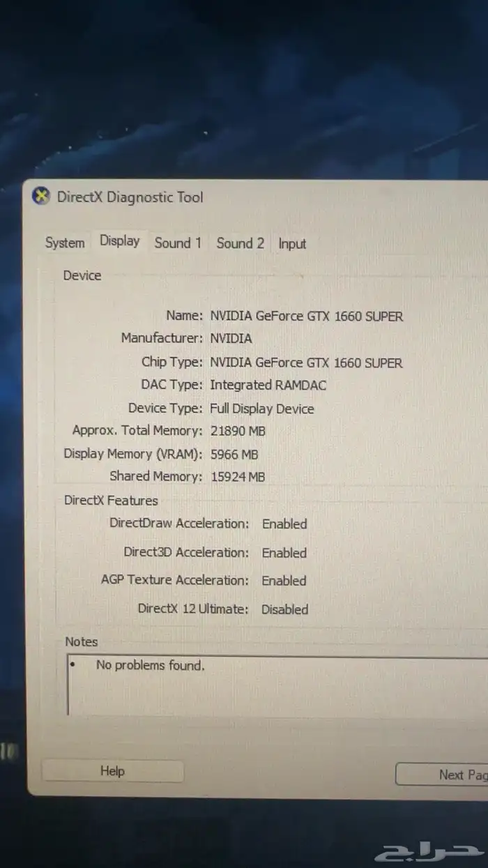
Task: Click the DAC Type value Integrated RAMDAC
Action: [268, 385]
